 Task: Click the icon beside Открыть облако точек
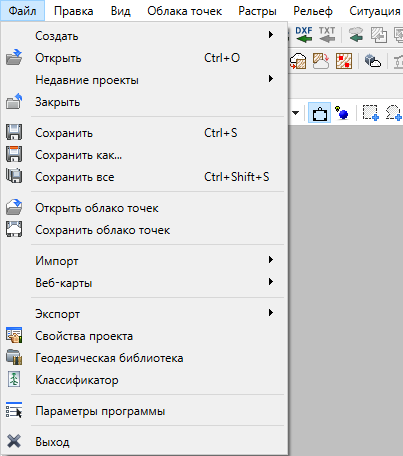click(x=14, y=207)
